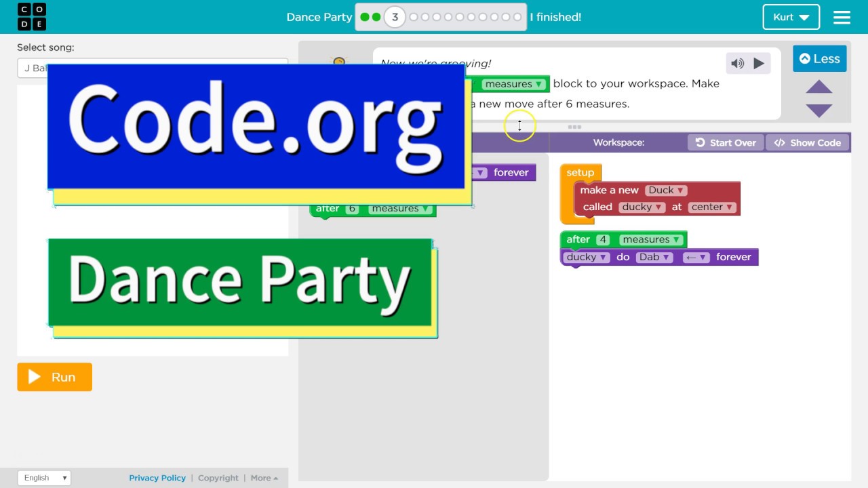Viewport: 868px width, 488px height.
Task: Open measures dropdown in toolbox after 6 block
Action: (x=400, y=209)
